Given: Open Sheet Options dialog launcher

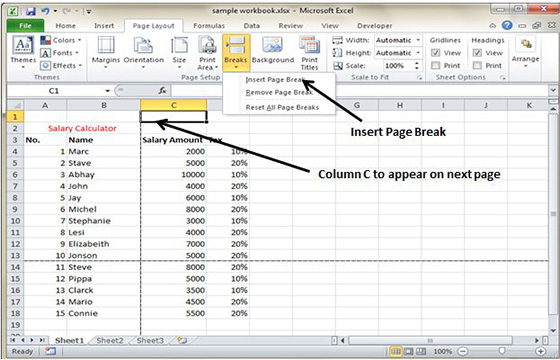Looking at the screenshot, I should 503,78.
